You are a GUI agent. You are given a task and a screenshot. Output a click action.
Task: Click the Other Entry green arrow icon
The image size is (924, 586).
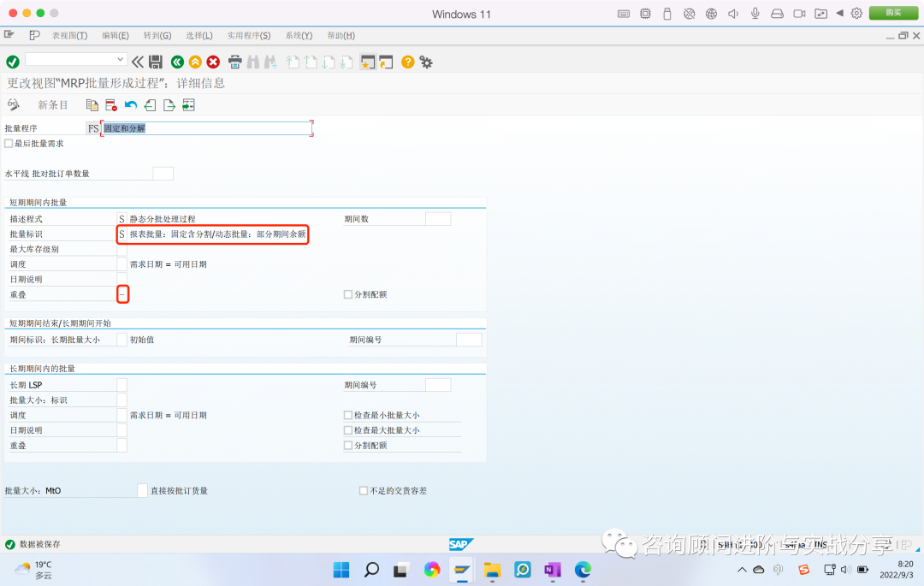pyautogui.click(x=188, y=105)
